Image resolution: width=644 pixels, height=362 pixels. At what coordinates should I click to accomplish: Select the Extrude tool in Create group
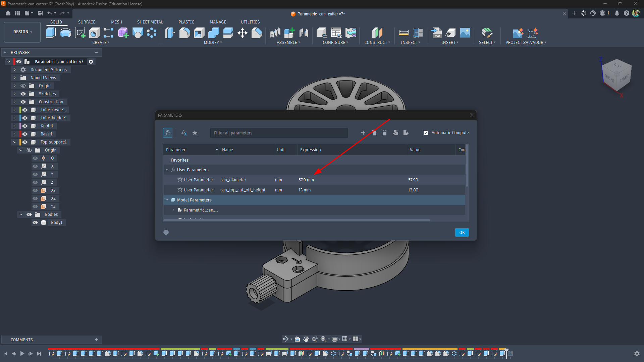click(x=51, y=33)
